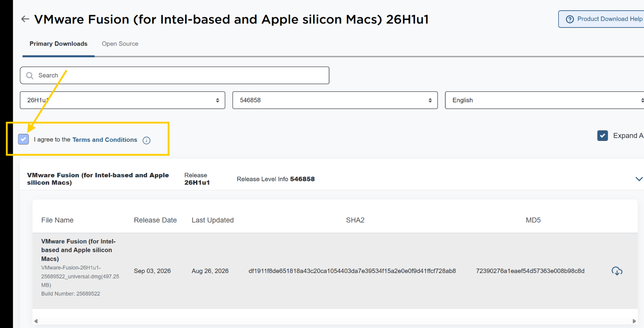Image resolution: width=644 pixels, height=328 pixels.
Task: Click the Build Number: 25689522 text
Action: [x=71, y=294]
